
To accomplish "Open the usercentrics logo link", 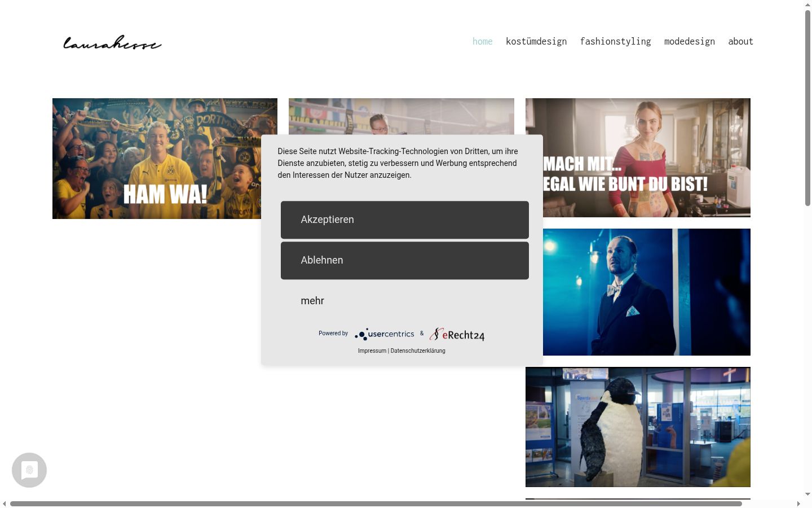I will pos(385,334).
